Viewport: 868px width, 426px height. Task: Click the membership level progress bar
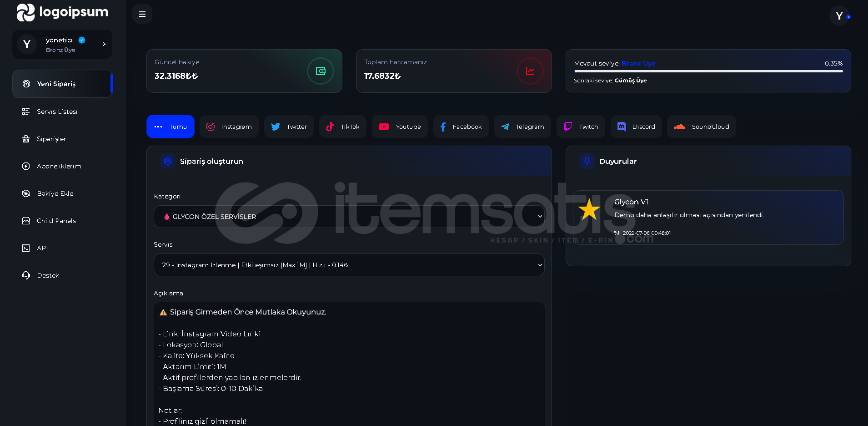(x=708, y=71)
